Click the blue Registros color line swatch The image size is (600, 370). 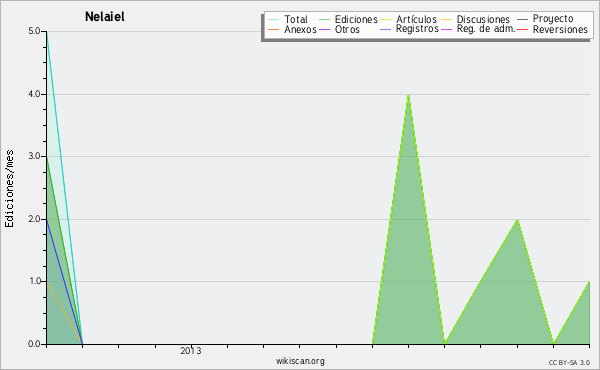386,29
